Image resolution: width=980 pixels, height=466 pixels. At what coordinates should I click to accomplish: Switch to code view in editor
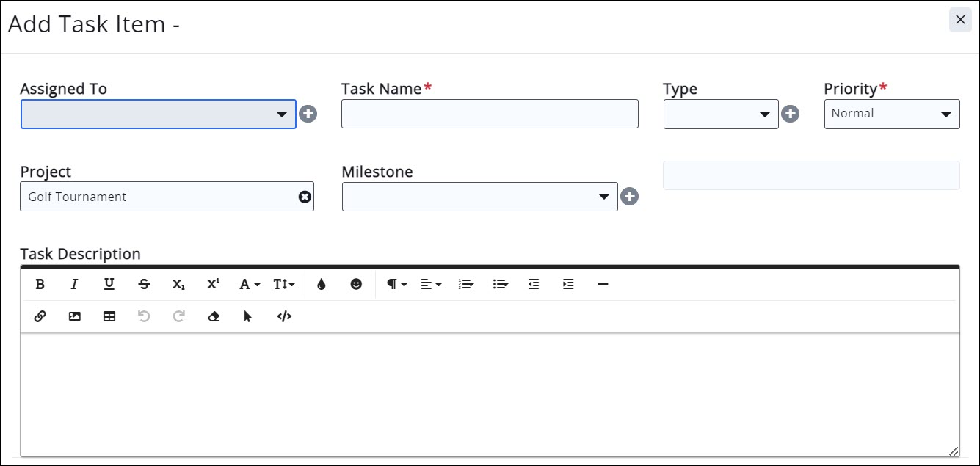pos(284,317)
